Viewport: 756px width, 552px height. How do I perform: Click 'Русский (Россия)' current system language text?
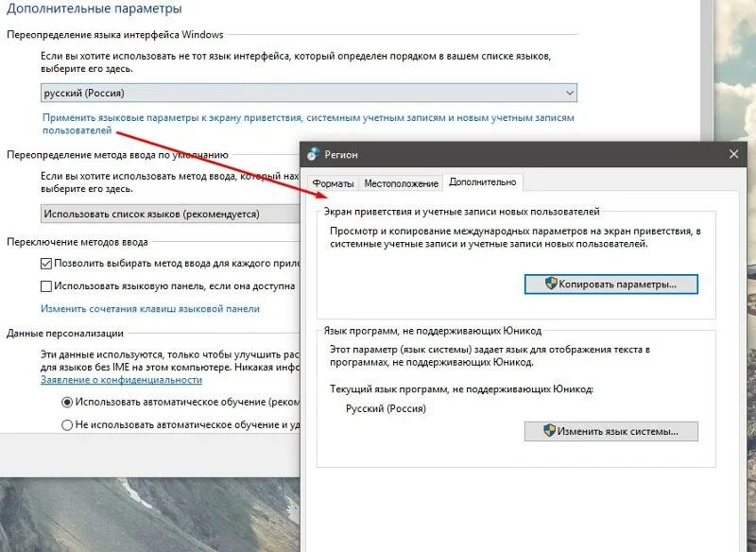(386, 409)
